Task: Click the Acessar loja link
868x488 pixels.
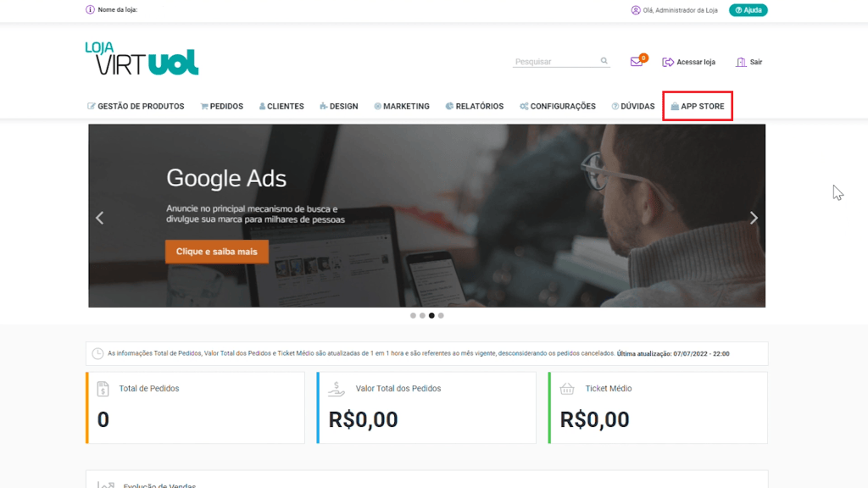Action: pos(688,62)
